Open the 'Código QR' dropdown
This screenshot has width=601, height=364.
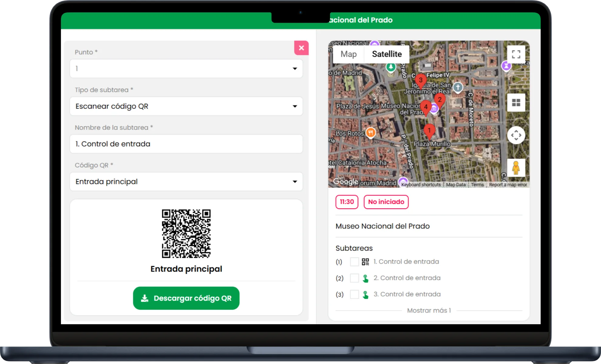tap(186, 182)
